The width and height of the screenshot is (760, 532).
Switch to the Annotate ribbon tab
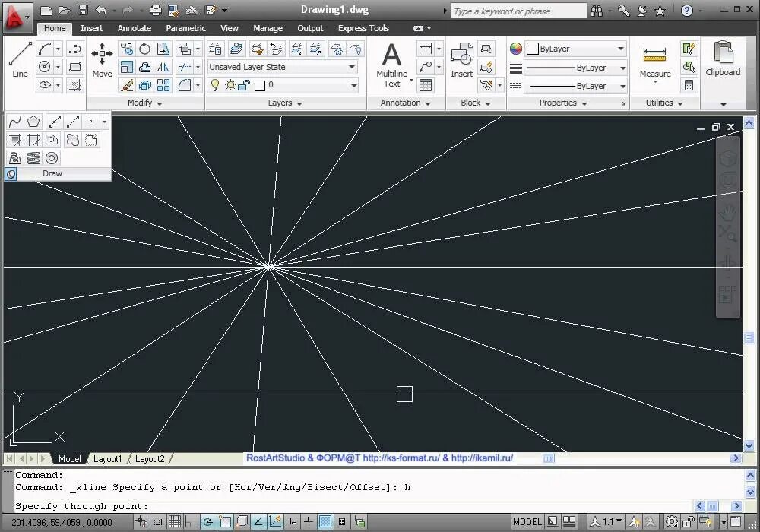click(135, 28)
